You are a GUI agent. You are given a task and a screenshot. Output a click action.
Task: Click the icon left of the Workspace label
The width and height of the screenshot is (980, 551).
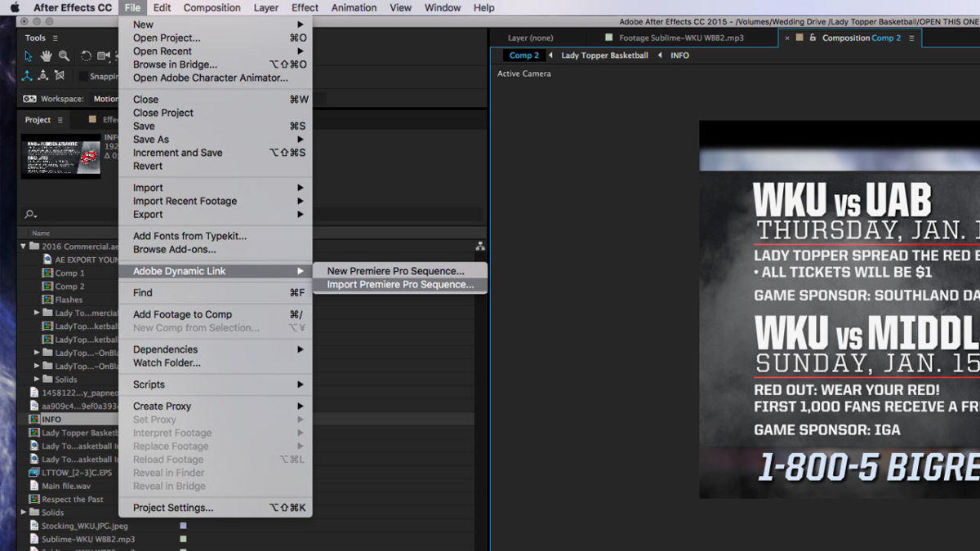click(29, 99)
